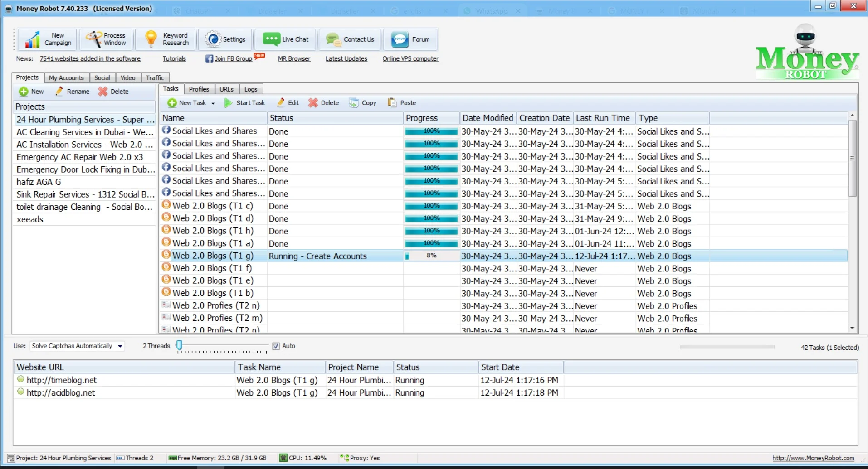The height and width of the screenshot is (469, 868).
Task: Click the http://acidblog.net URL row
Action: coord(289,393)
